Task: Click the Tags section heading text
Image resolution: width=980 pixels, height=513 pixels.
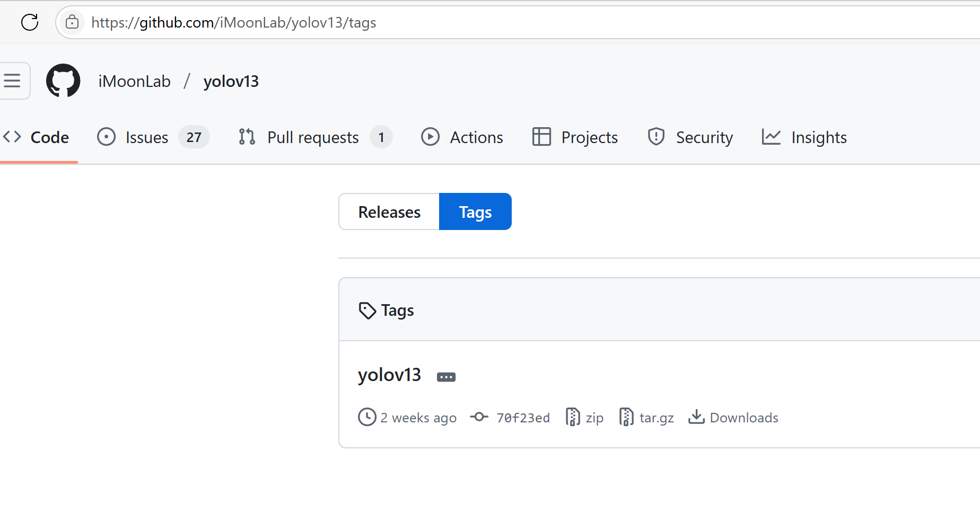Action: (x=397, y=311)
